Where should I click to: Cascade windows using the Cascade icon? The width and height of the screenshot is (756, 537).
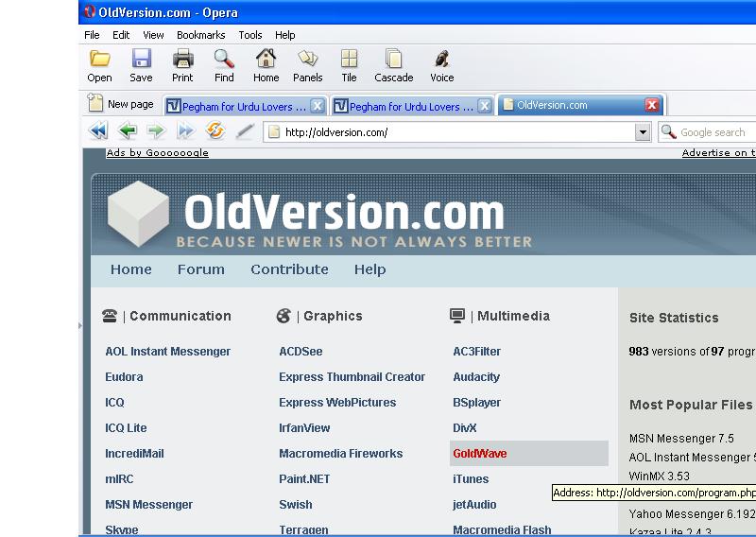click(393, 60)
